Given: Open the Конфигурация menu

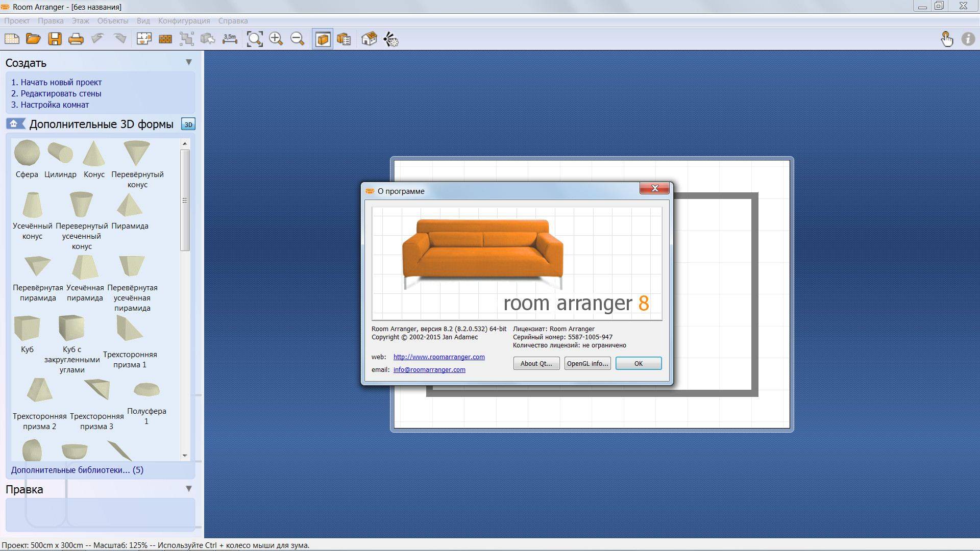Looking at the screenshot, I should pyautogui.click(x=184, y=21).
